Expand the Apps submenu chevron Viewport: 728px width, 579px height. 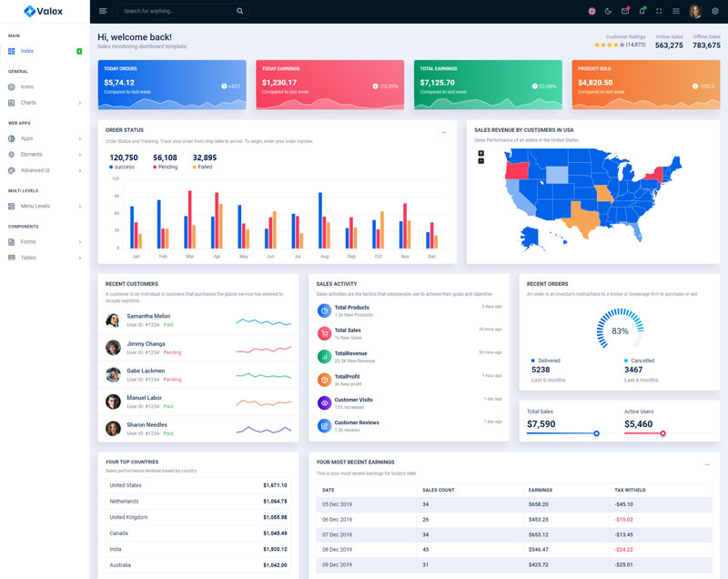(80, 138)
